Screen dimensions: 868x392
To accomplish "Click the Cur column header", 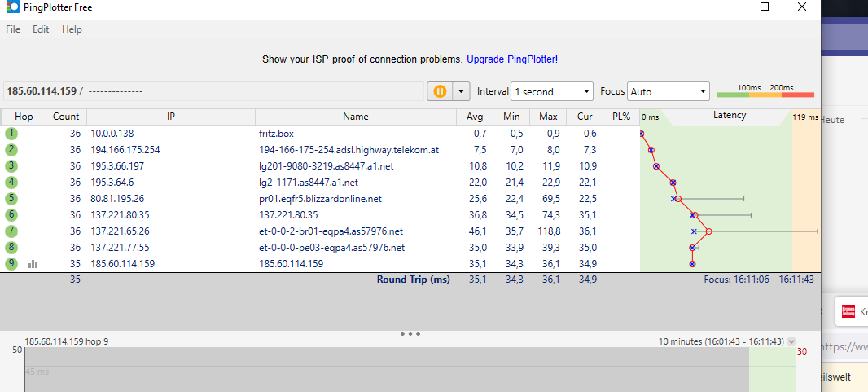I will click(x=585, y=117).
